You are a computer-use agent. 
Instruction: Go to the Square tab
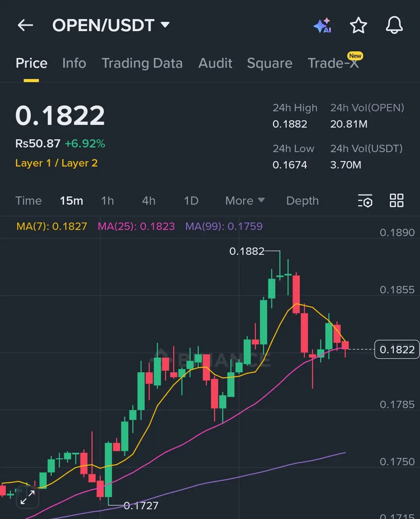pos(269,63)
